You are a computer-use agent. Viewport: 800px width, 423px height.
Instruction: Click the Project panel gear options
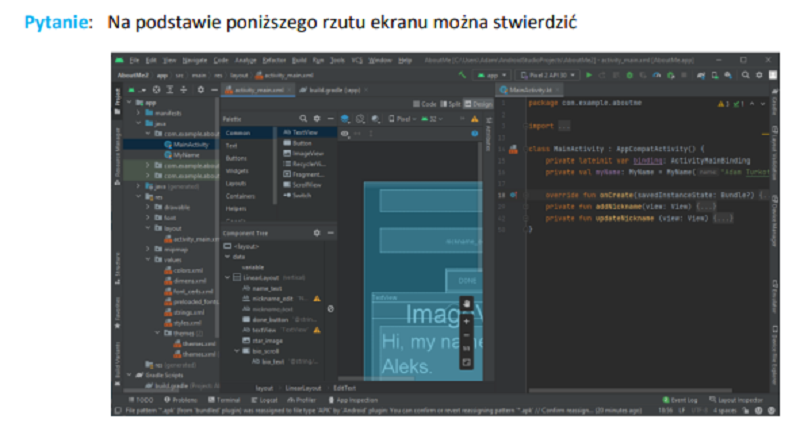click(x=201, y=90)
